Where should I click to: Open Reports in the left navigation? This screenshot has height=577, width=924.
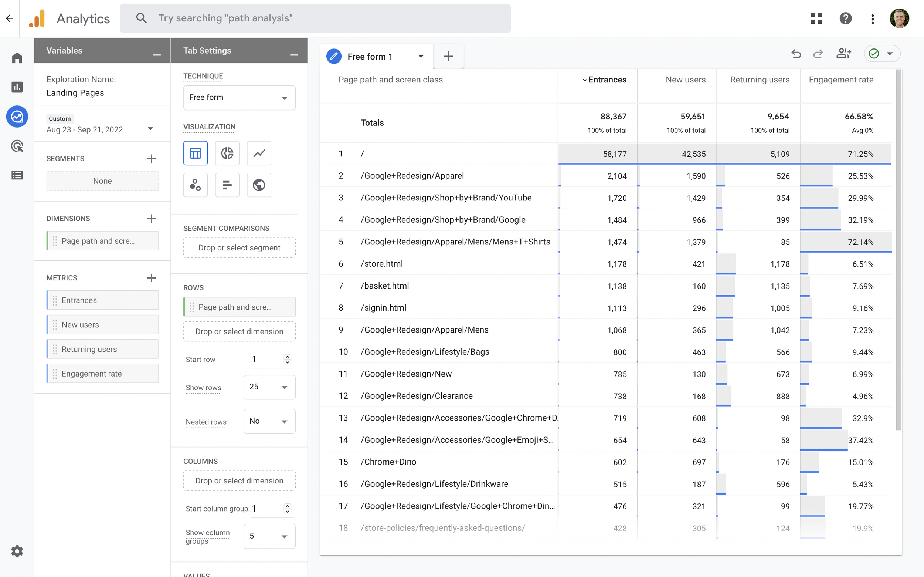17,87
